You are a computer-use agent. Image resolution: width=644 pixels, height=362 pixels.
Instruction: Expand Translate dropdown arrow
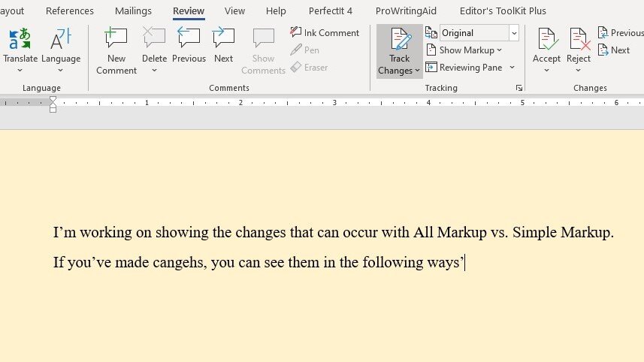coord(20,70)
